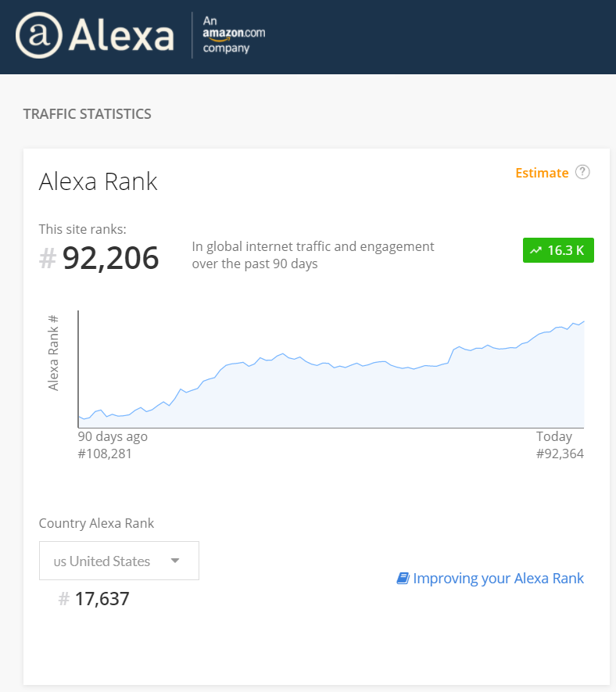Click the Alexa logo in the header
Viewport: 616px width, 692px height.
point(95,35)
